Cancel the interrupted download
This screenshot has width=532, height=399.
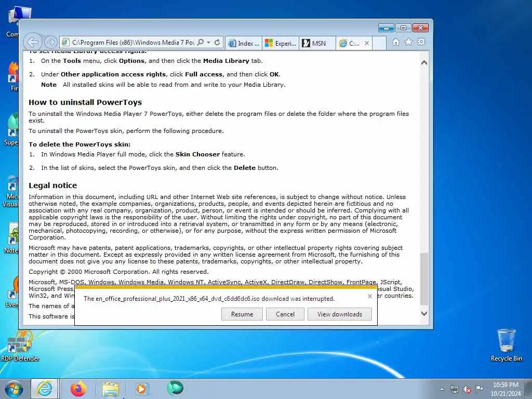pyautogui.click(x=285, y=314)
